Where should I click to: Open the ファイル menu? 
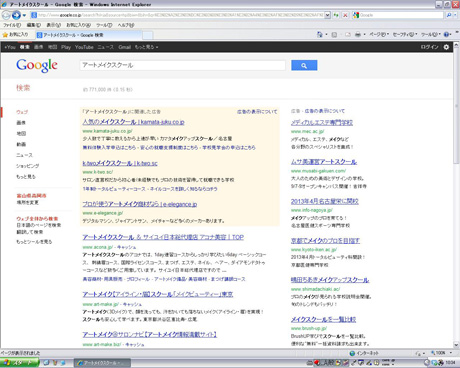click(x=12, y=25)
